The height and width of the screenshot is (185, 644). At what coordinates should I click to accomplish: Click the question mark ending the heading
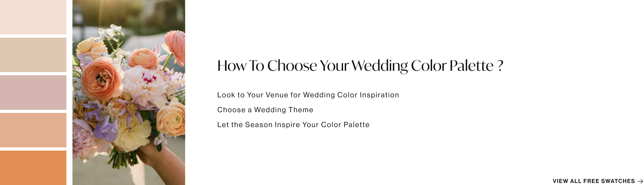point(500,66)
